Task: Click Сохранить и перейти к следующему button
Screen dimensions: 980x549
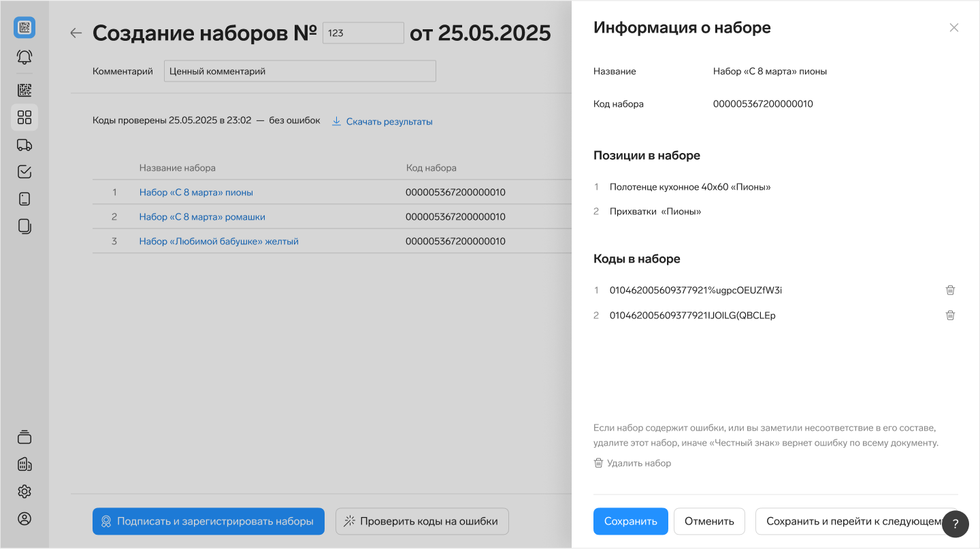Action: (851, 521)
